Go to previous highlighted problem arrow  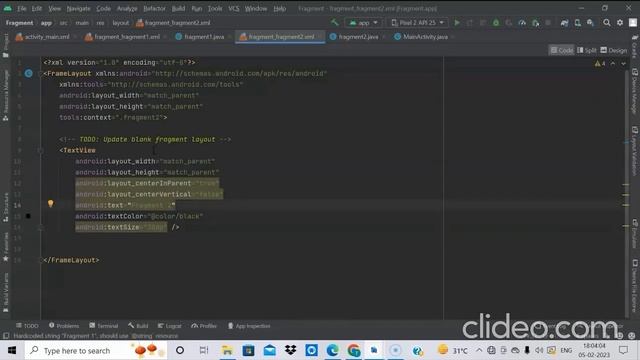[613, 64]
